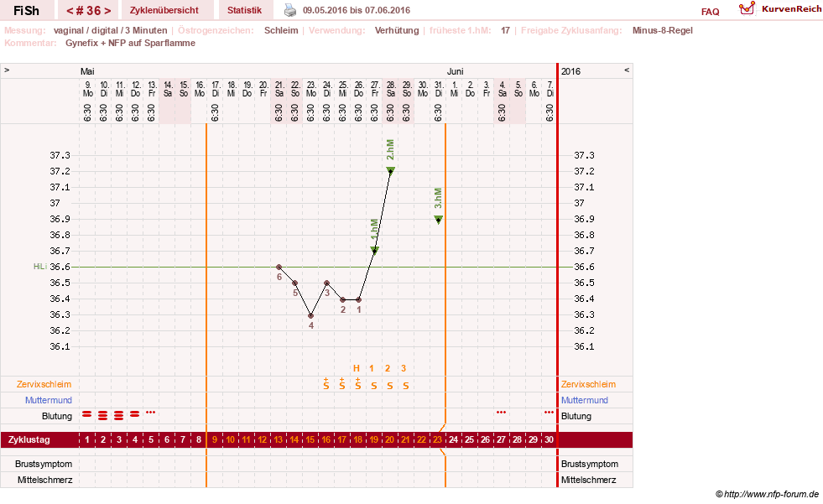Image resolution: width=823 pixels, height=504 pixels.
Task: Expand the chart using the left corner arrow
Action: tap(7, 70)
